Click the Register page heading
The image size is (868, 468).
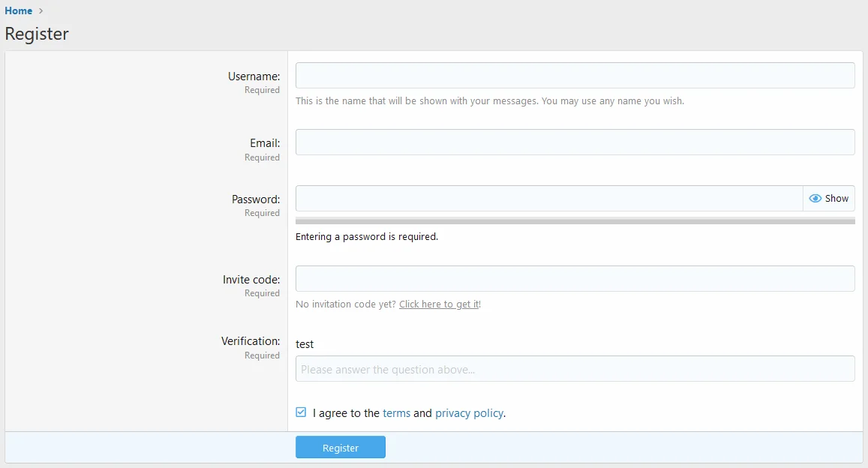tap(37, 34)
